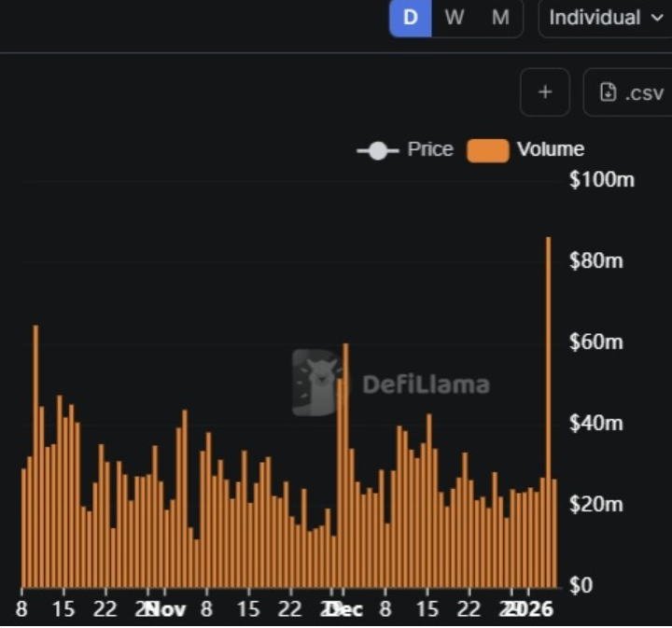
Task: Toggle the Volume legend series
Action: pyautogui.click(x=525, y=150)
